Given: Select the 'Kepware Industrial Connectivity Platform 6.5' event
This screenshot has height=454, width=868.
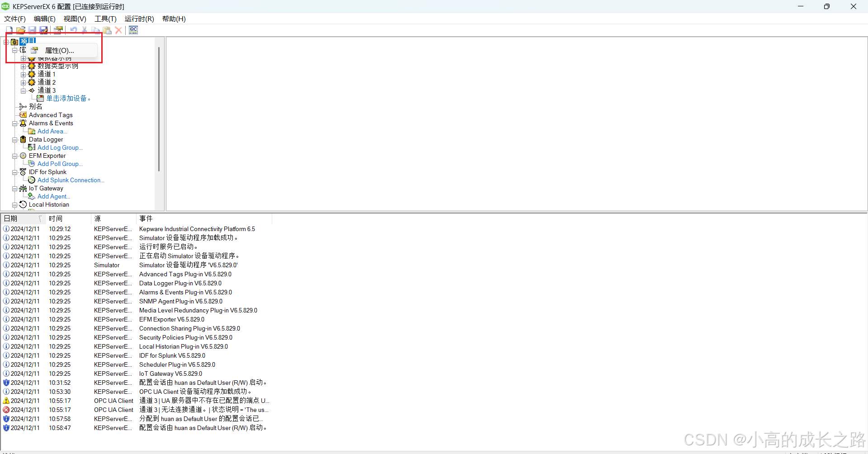Looking at the screenshot, I should point(197,229).
